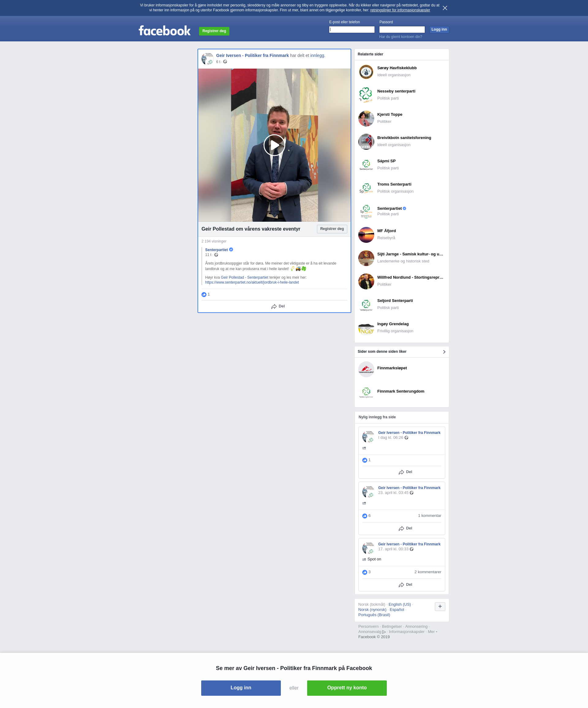Expand Sider som denne siden liker chevron

444,352
